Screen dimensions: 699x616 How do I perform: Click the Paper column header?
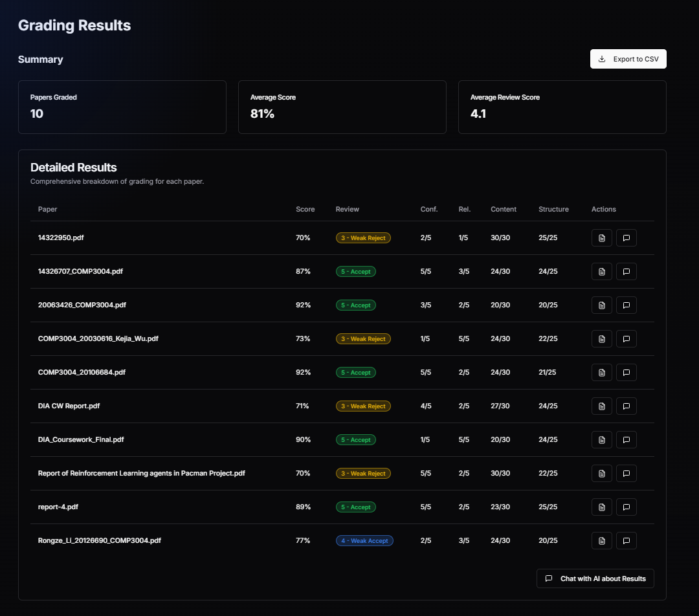pos(47,209)
